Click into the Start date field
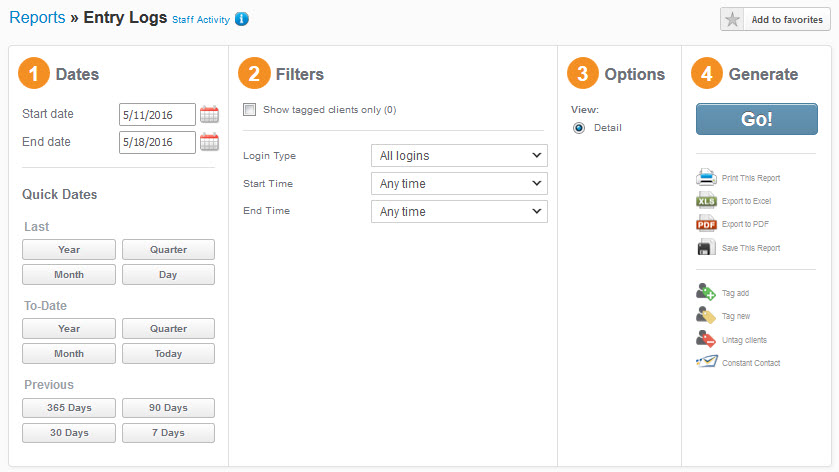 [x=156, y=114]
